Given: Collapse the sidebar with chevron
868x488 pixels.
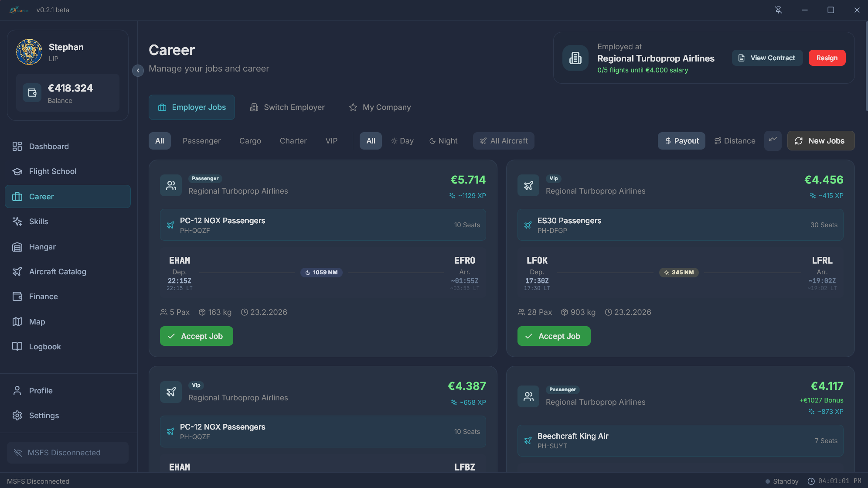Looking at the screenshot, I should coord(138,70).
